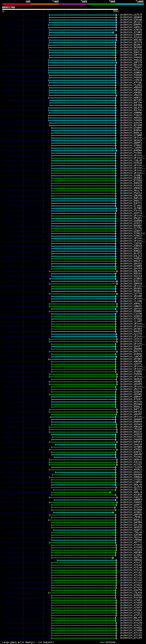Select the label UniRef100_C6TK33

pos(131,339)
